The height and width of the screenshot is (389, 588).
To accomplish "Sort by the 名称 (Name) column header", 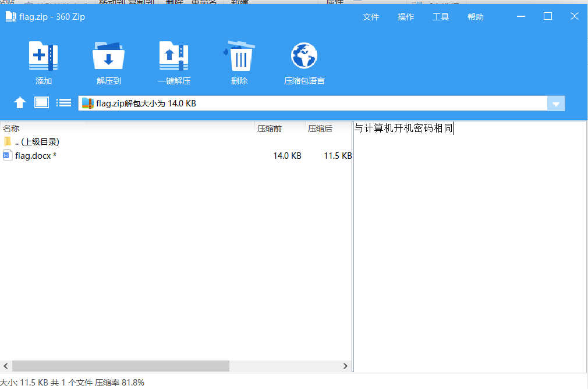I will tap(127, 129).
